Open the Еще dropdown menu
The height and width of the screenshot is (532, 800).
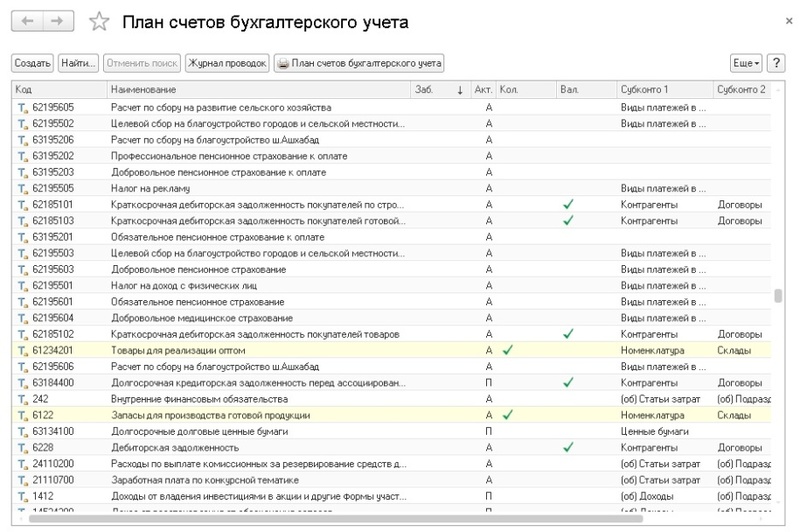[x=746, y=63]
